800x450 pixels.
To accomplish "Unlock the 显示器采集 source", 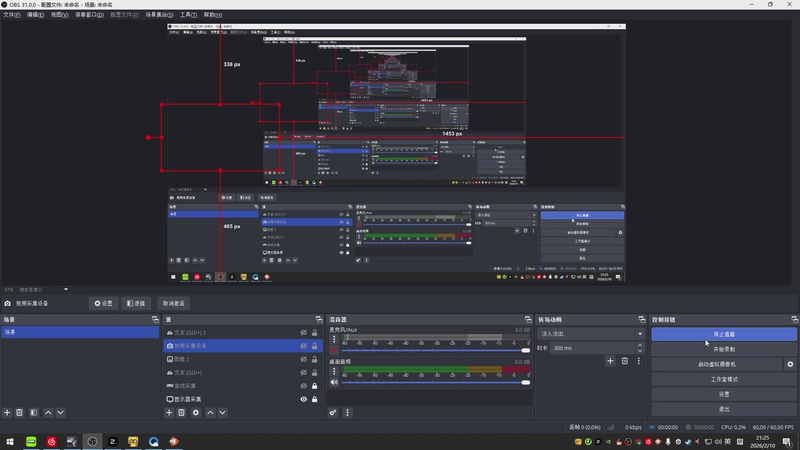I will (x=314, y=399).
